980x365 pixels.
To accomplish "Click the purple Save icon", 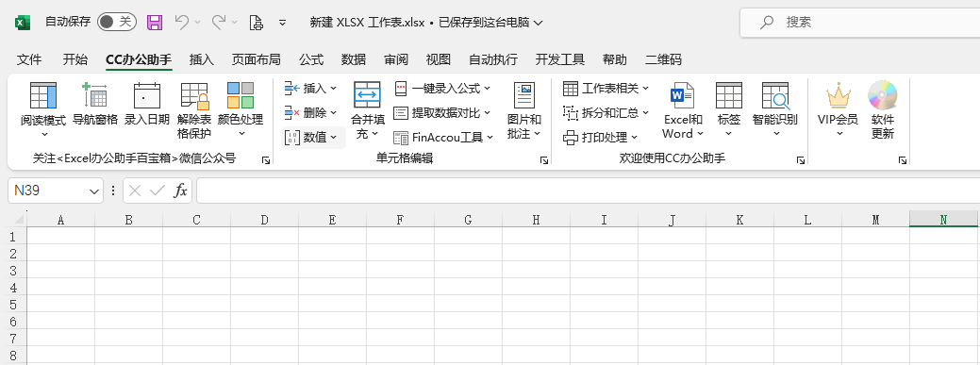I will click(x=155, y=23).
